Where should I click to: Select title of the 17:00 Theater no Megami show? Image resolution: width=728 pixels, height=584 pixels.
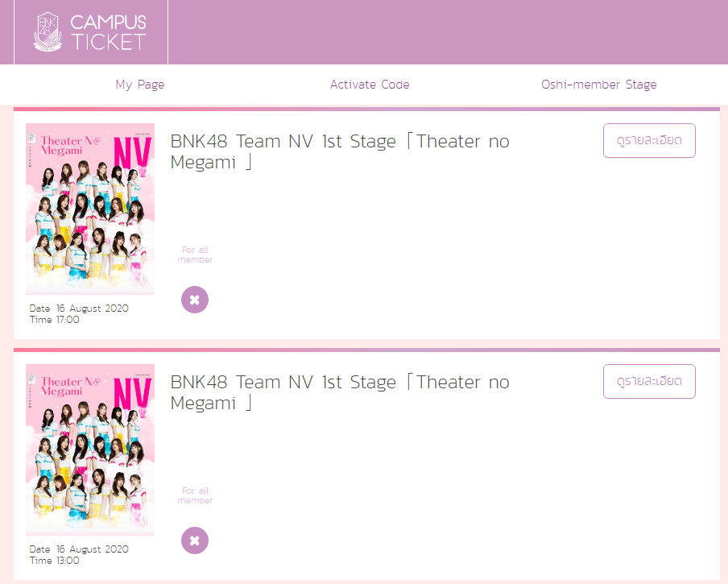pyautogui.click(x=340, y=151)
